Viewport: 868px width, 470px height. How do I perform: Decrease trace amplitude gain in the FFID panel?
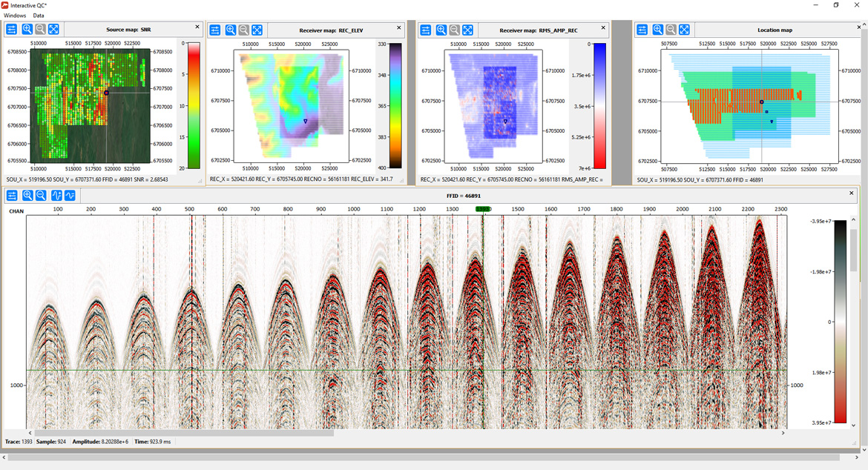coord(70,195)
